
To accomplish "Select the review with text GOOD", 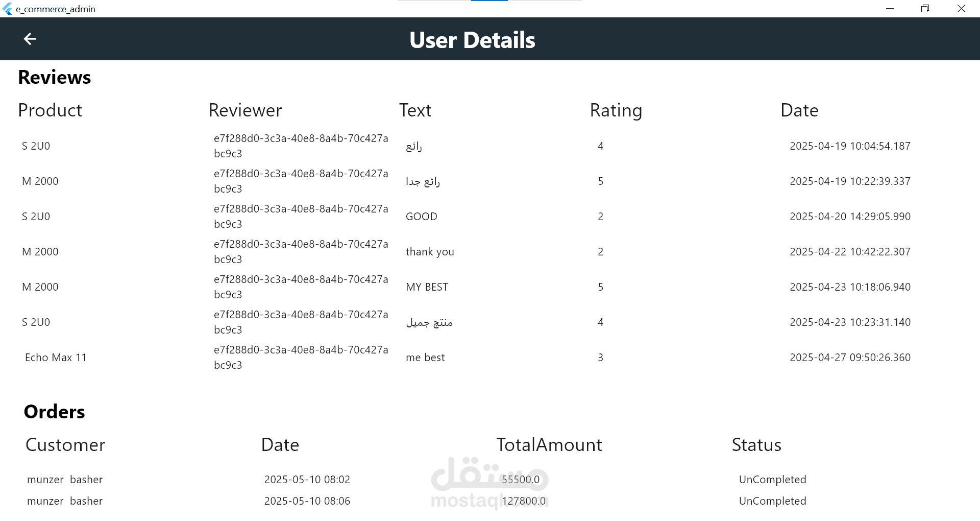I will [490, 217].
